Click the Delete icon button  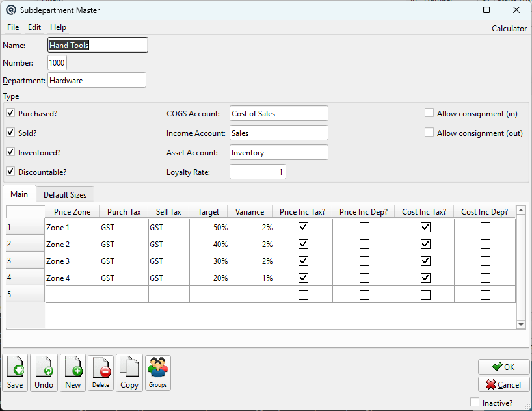101,373
